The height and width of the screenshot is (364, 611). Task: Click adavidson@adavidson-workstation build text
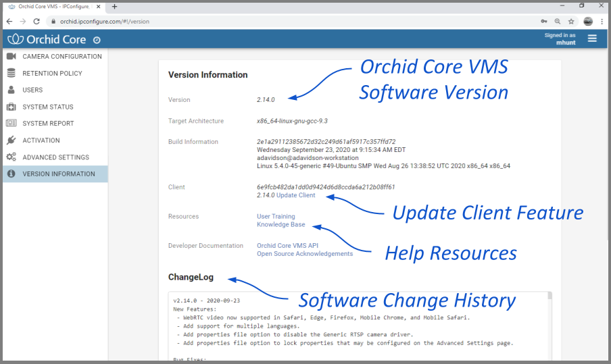[308, 158]
